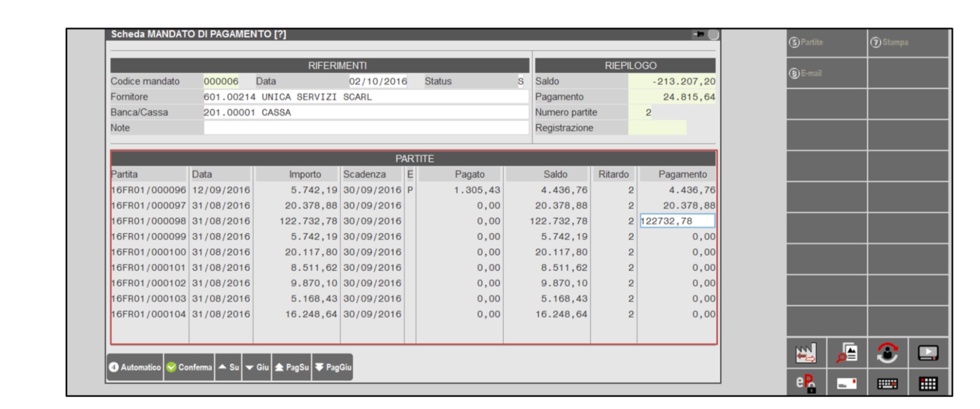
Task: Click the envelope mail icon
Action: click(847, 383)
